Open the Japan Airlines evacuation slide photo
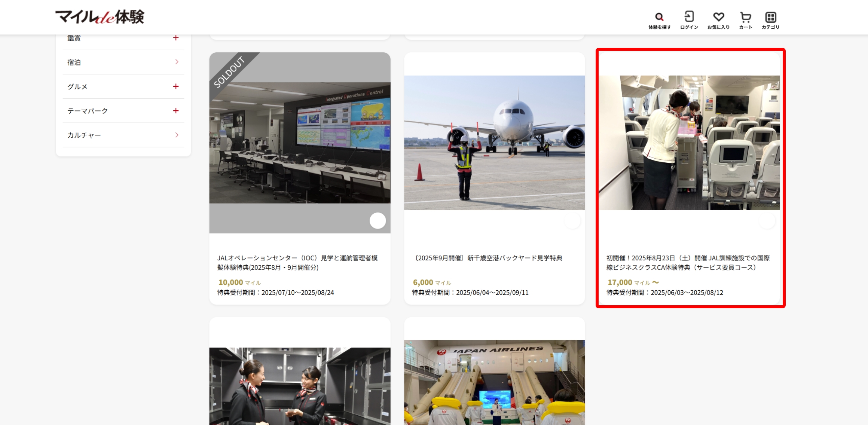The height and width of the screenshot is (425, 868). [x=494, y=382]
